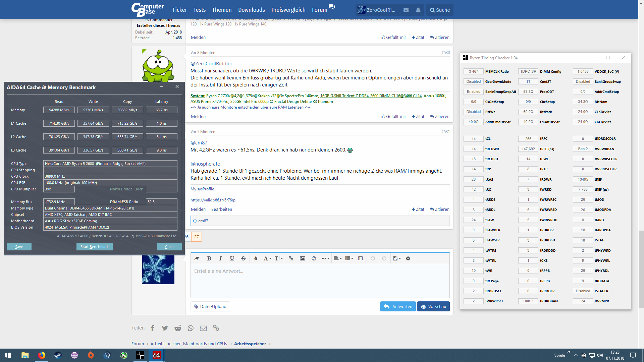The height and width of the screenshot is (362, 644).
Task: Undo the last editor action
Action: 373,258
